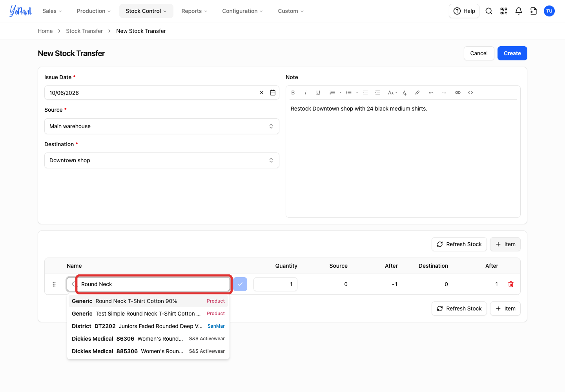565x392 pixels.
Task: Click the blue Create button
Action: pyautogui.click(x=512, y=53)
